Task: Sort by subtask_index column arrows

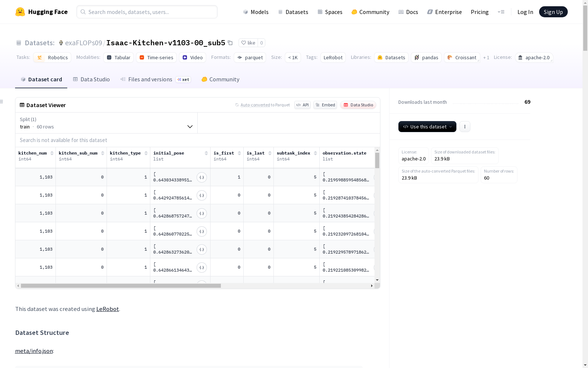Action: tap(315, 153)
